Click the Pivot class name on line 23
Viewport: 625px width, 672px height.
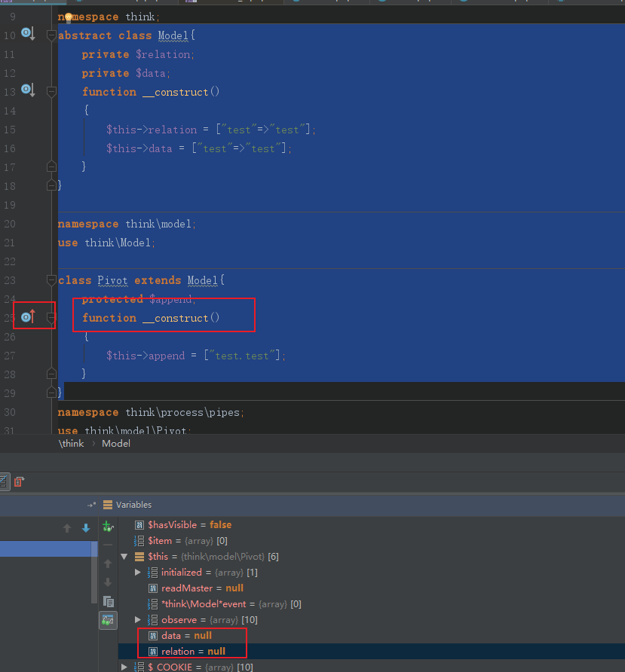[x=112, y=281]
